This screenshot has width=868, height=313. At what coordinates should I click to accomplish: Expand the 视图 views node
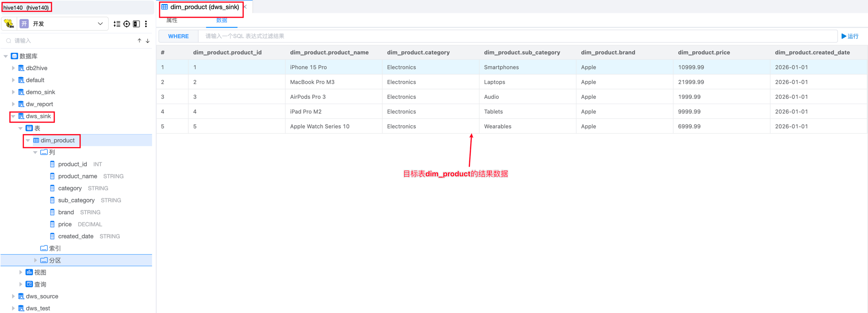21,272
